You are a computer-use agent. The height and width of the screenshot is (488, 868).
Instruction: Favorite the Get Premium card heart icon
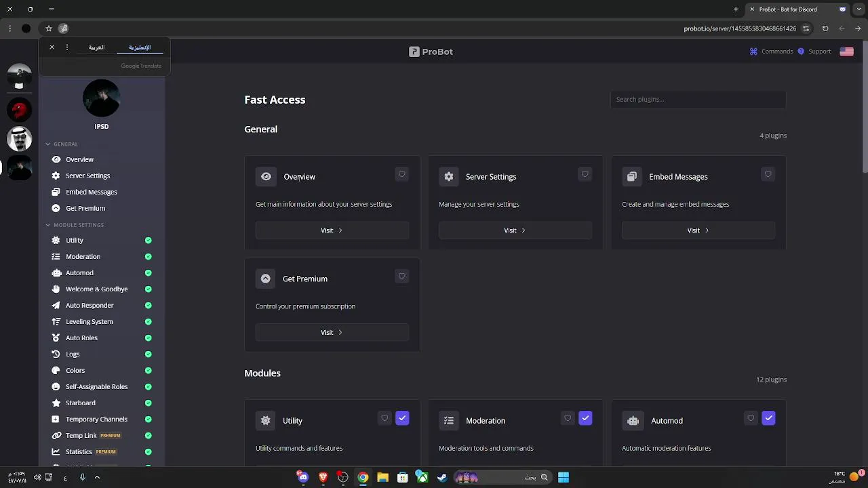point(401,276)
